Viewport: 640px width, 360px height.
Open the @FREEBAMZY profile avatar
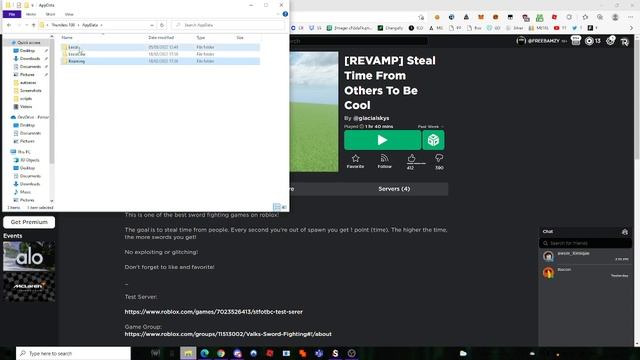521,41
